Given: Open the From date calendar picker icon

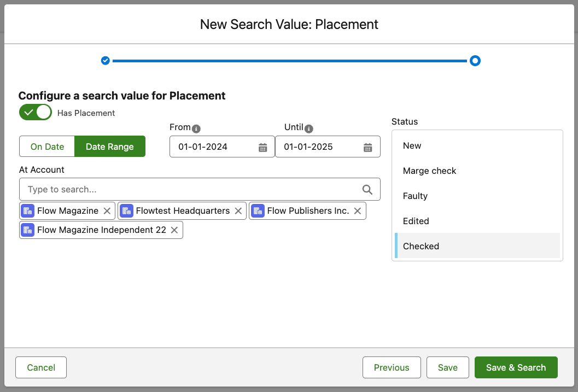Looking at the screenshot, I should tap(262, 147).
